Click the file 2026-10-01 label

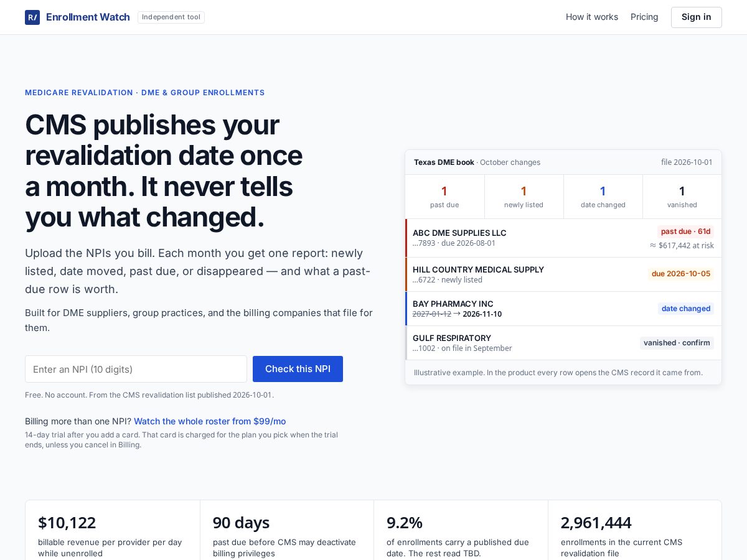point(687,162)
